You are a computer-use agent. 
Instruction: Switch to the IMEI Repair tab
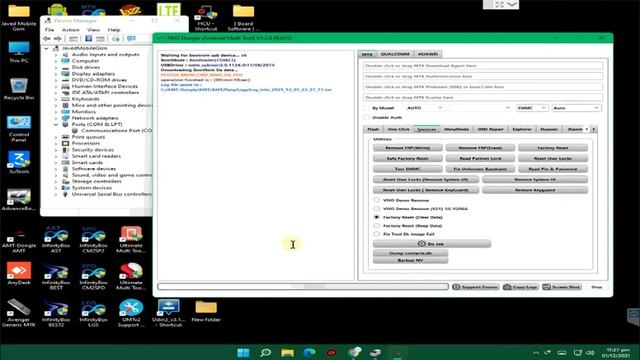click(490, 129)
